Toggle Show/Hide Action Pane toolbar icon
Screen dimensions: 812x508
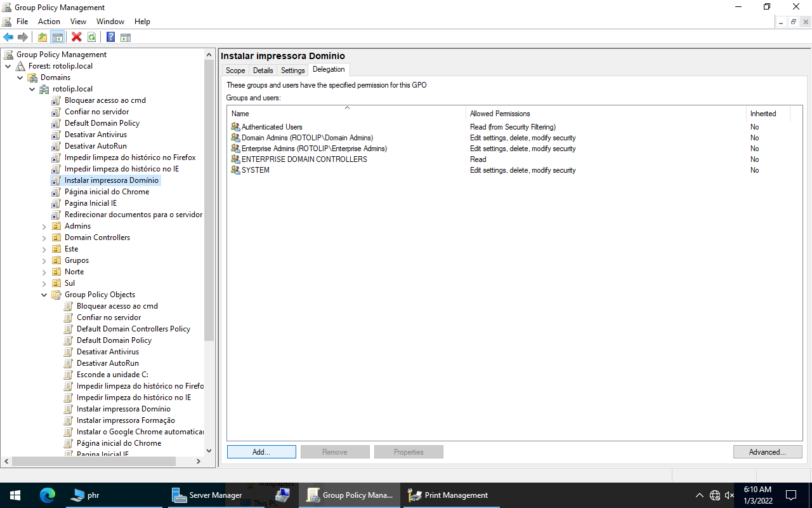(x=126, y=37)
